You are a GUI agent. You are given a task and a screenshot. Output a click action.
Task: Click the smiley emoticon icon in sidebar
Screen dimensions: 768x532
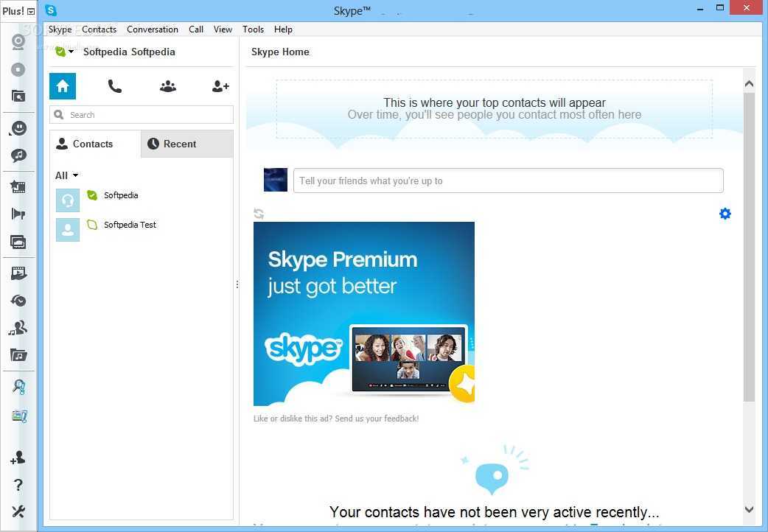tap(18, 128)
